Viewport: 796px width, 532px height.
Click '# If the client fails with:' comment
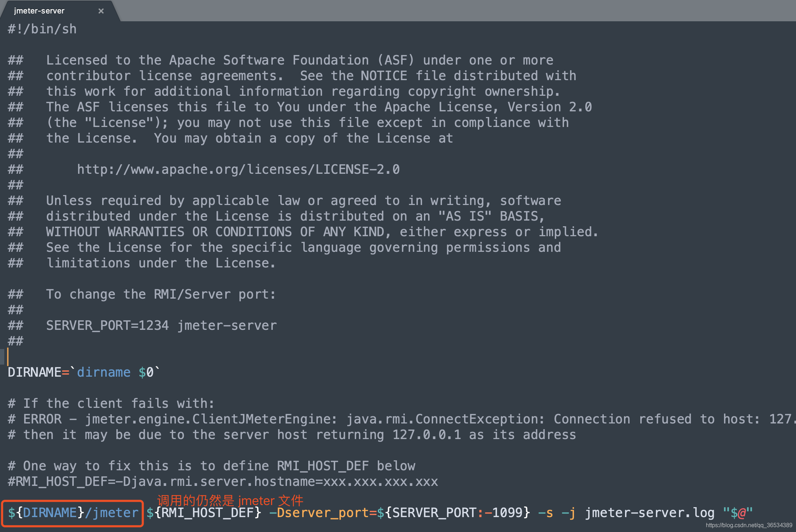pyautogui.click(x=111, y=404)
